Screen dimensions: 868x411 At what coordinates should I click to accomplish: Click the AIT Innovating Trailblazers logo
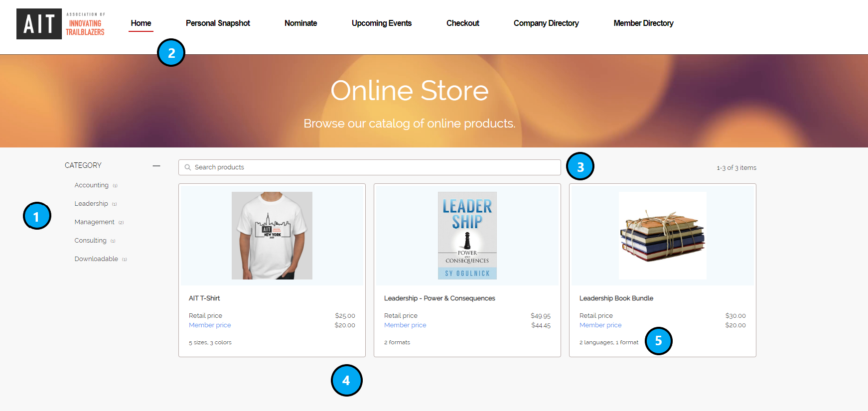[61, 24]
